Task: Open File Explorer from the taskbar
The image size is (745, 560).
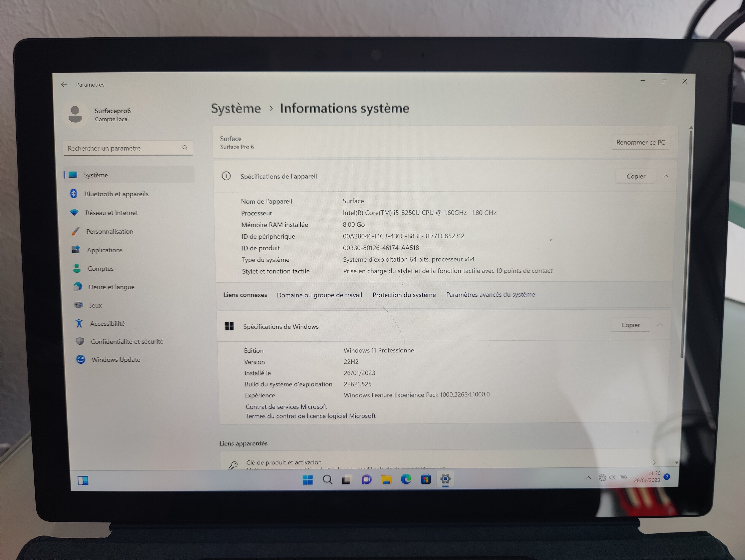Action: (x=386, y=479)
